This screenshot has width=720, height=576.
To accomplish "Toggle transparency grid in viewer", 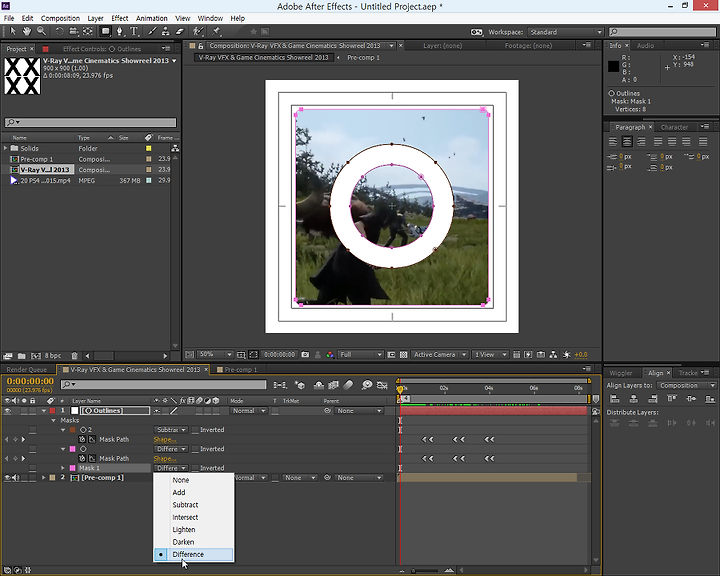I will 404,355.
